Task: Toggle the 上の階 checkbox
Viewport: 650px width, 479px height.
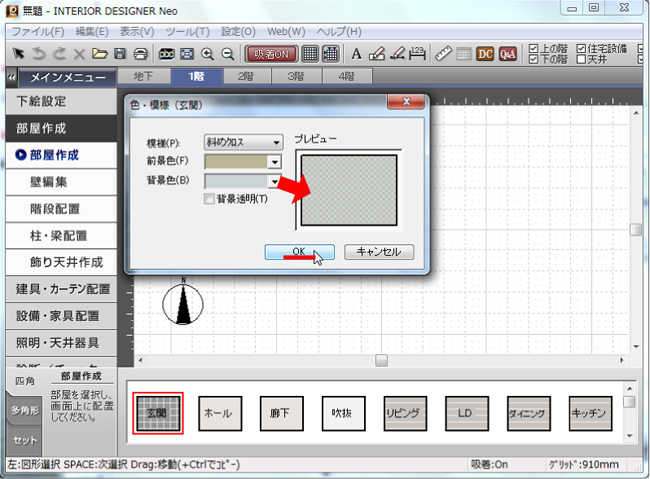Action: pyautogui.click(x=533, y=48)
